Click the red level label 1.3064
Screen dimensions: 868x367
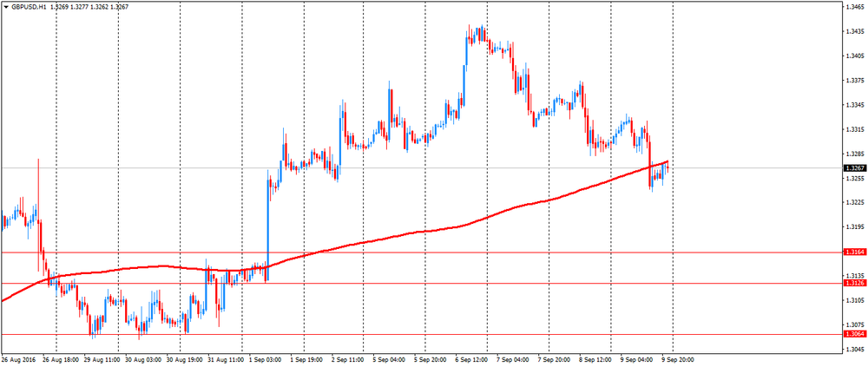(853, 334)
